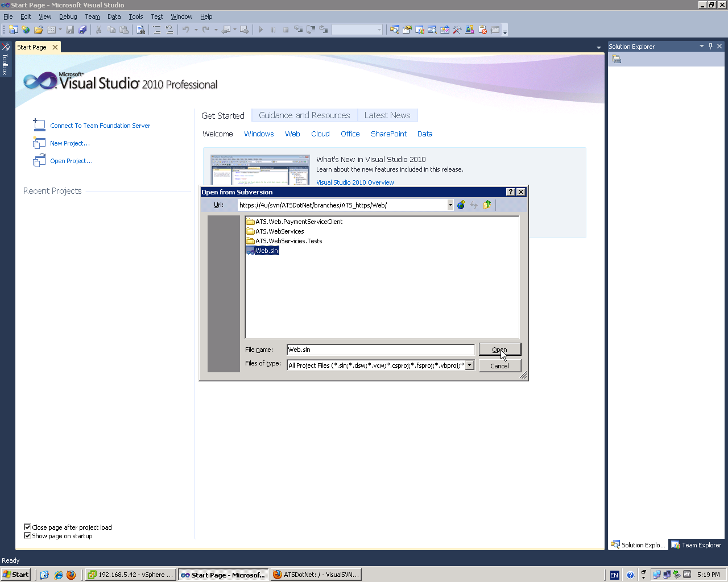728x582 pixels.
Task: Expand the Files of type dropdown
Action: point(470,365)
